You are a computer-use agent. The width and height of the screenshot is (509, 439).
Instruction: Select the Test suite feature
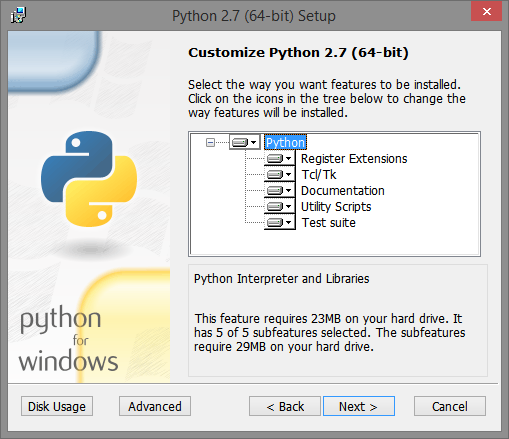click(x=329, y=223)
